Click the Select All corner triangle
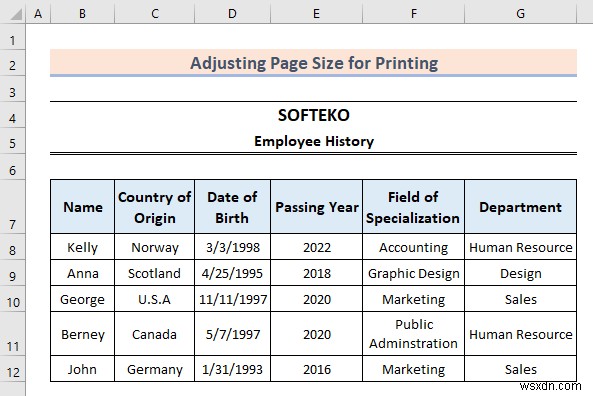 [16, 14]
